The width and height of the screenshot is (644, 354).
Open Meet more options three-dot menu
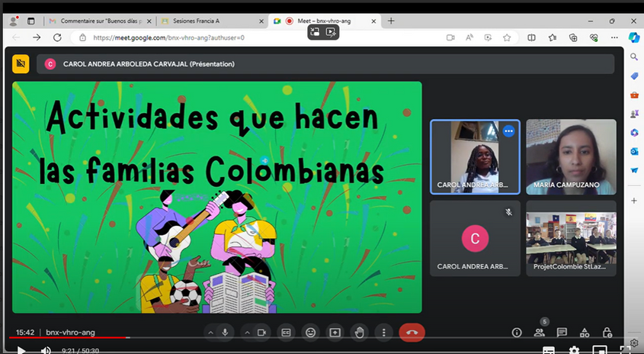coord(383,333)
